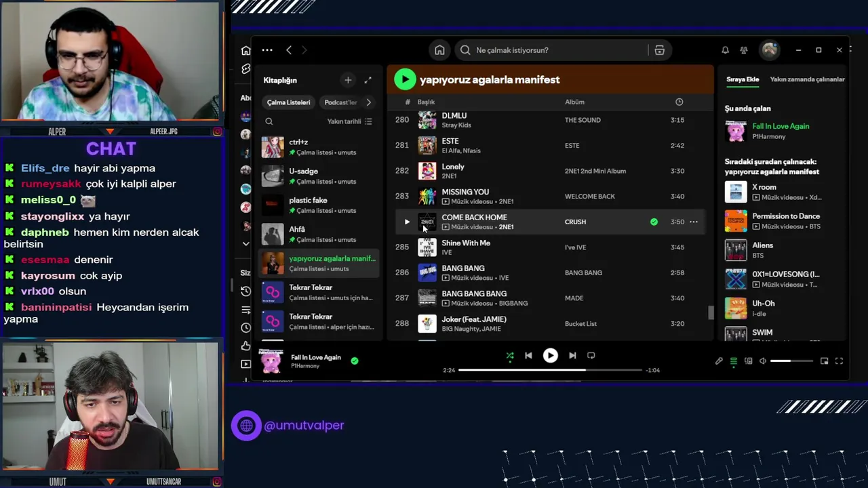The image size is (868, 488).
Task: Expand the library with the diagonal arrows icon
Action: pyautogui.click(x=368, y=80)
